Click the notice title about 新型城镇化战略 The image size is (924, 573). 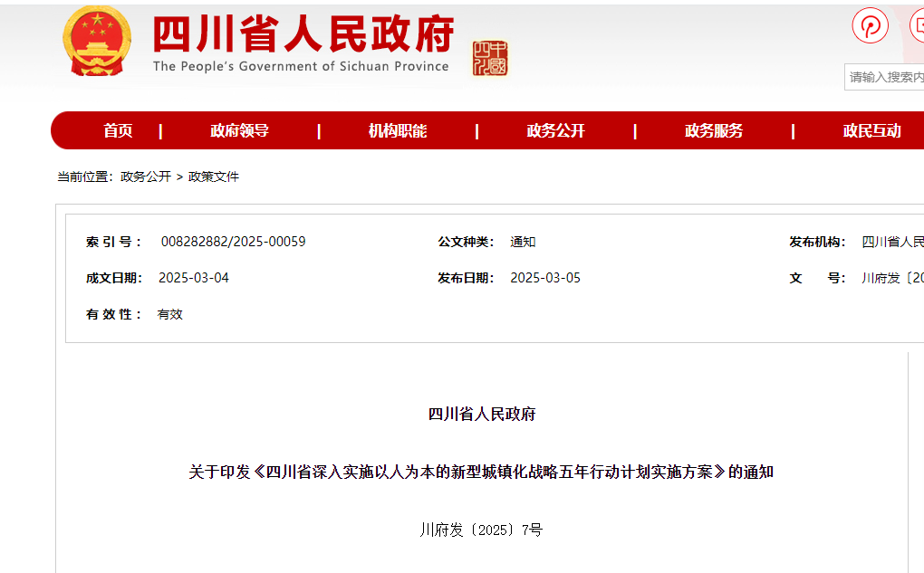481,472
